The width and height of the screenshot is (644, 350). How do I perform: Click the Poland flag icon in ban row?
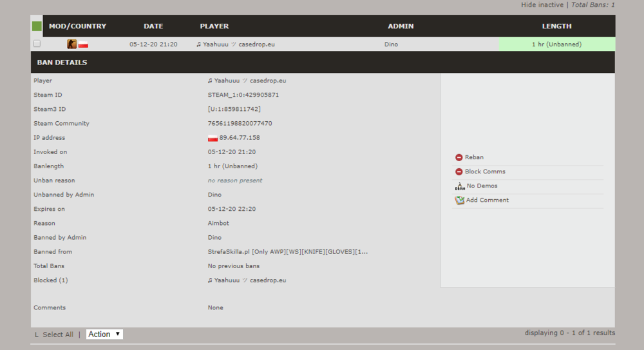[83, 44]
